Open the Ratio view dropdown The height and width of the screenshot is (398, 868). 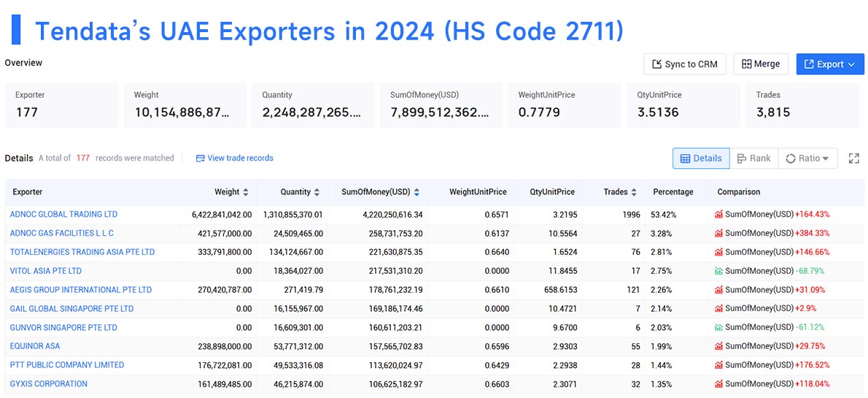pyautogui.click(x=807, y=158)
